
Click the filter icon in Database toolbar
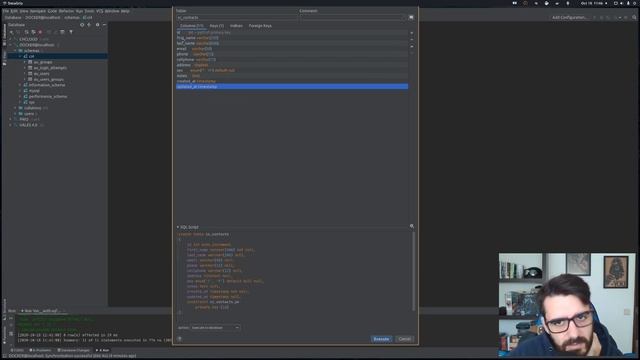click(x=71, y=32)
